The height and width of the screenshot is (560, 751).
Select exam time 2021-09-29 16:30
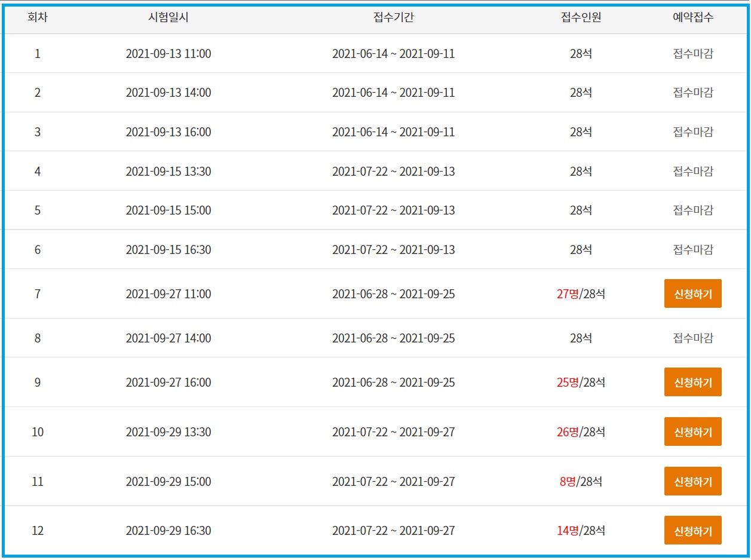tap(168, 531)
